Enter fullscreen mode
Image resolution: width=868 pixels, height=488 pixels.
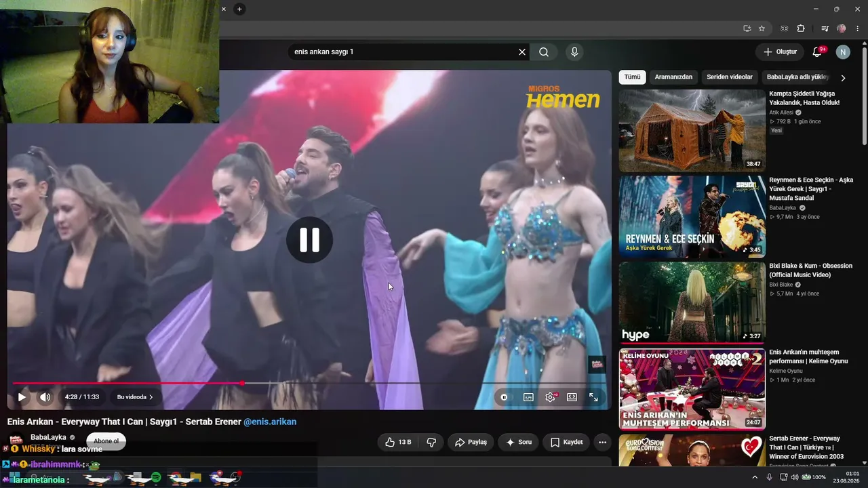click(x=593, y=397)
